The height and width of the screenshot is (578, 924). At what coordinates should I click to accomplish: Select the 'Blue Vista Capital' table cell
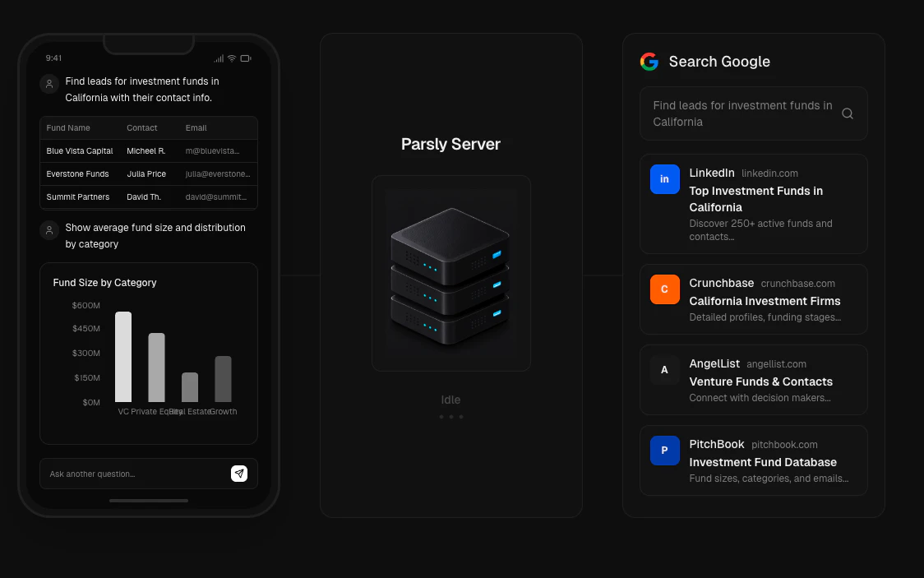pyautogui.click(x=80, y=150)
